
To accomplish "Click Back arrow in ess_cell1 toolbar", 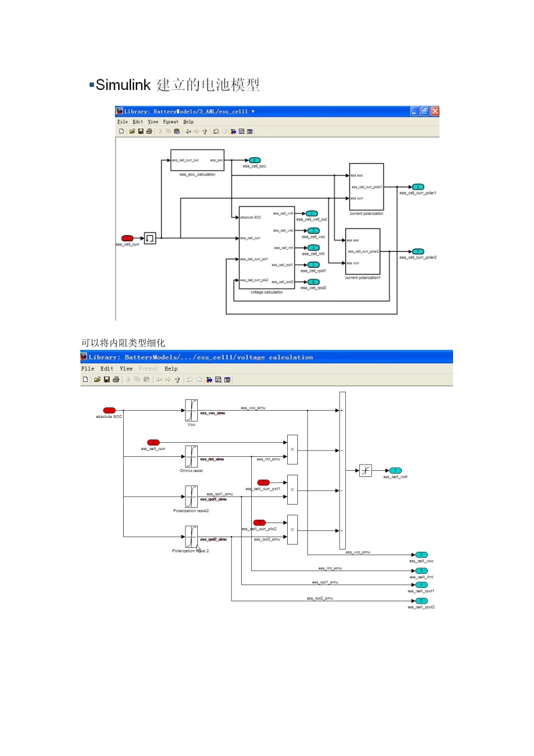I will (x=188, y=131).
